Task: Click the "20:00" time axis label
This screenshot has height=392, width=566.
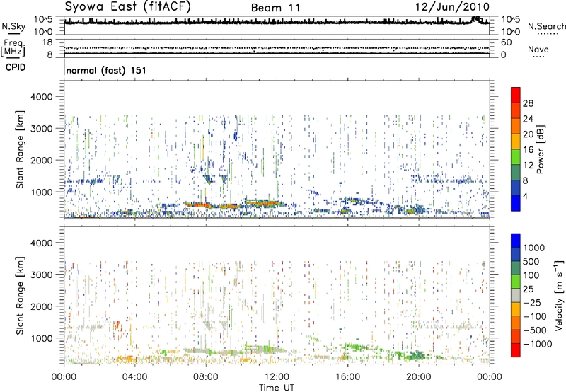Action: pos(419,377)
